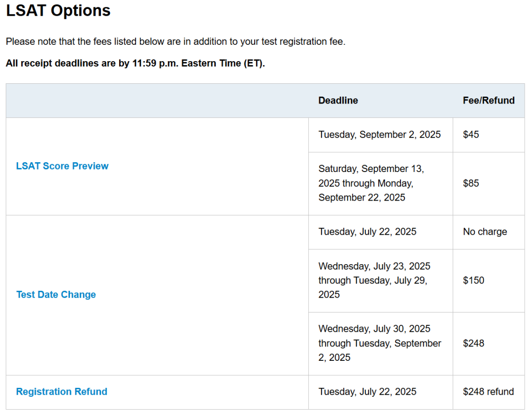Screen dimensions: 532x418
Task: Select the $85 Score Preview fee
Action: pos(471,183)
